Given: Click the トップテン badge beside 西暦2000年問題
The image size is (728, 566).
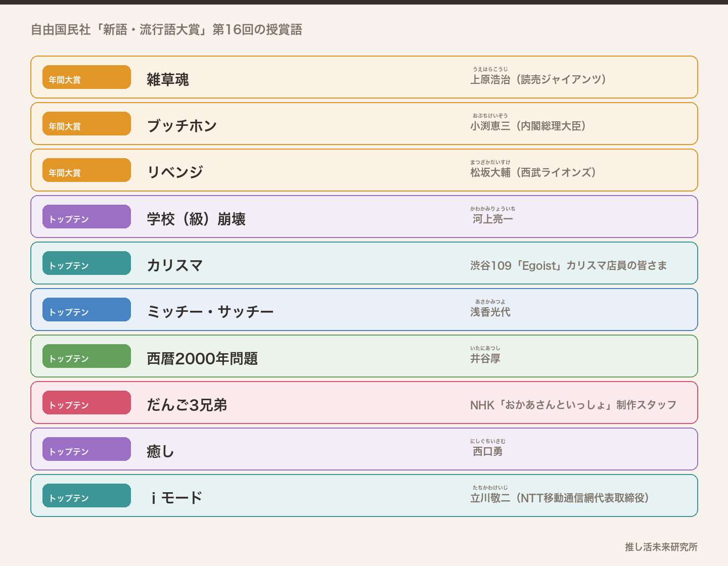Looking at the screenshot, I should coord(86,356).
